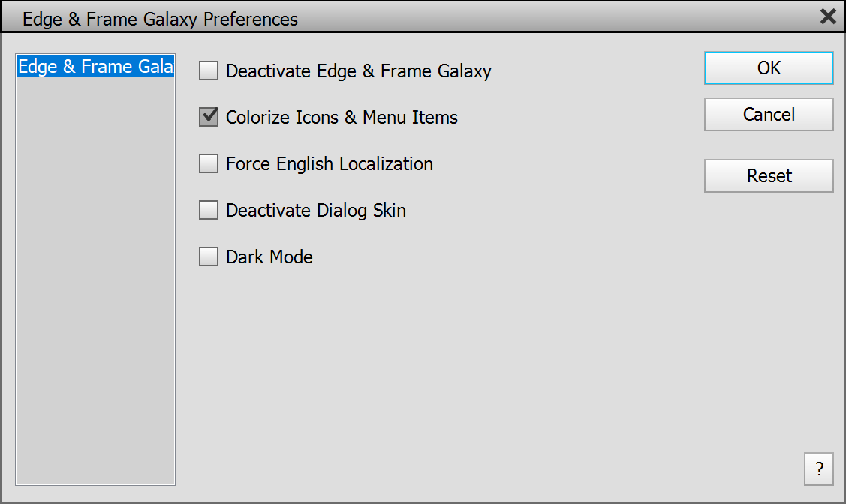Screen dimensions: 846x504
Task: Click the "Deactivate Edge & Frame Galaxy" label text
Action: pos(359,71)
